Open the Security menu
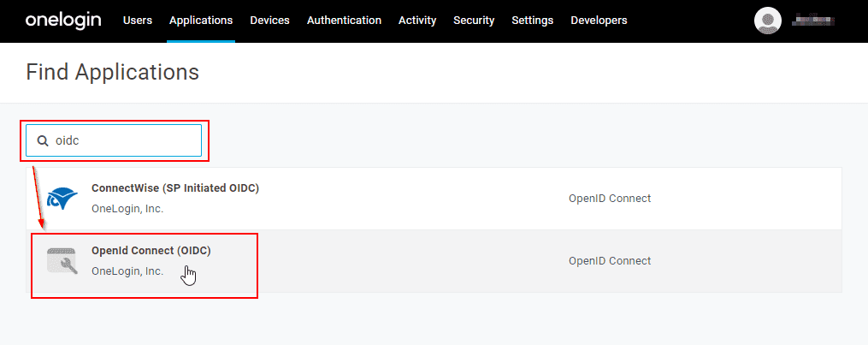868x345 pixels. coord(474,21)
